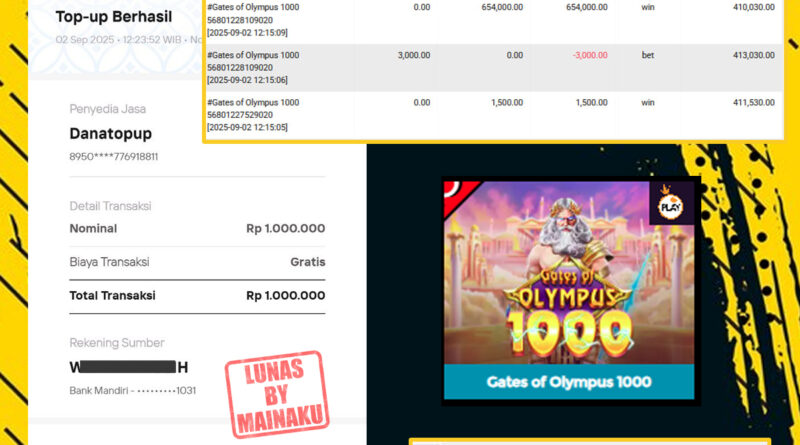Click the timestamp [2025-09-02 12:15:05]
Screen dimensions: 800x445
point(247,127)
